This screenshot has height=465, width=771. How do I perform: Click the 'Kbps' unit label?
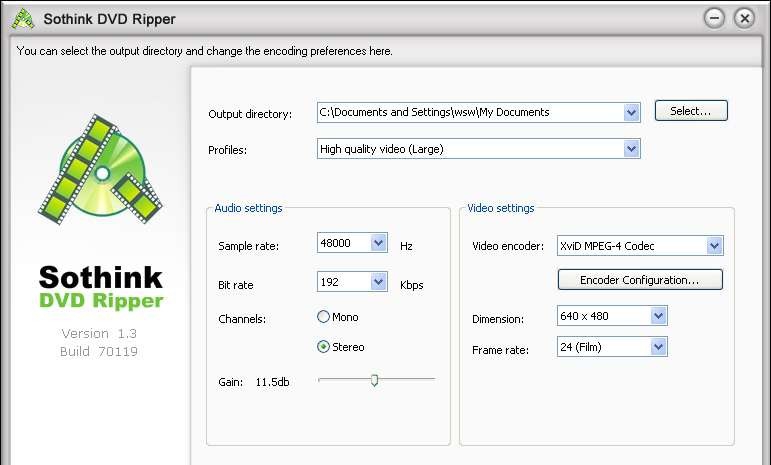tap(412, 285)
